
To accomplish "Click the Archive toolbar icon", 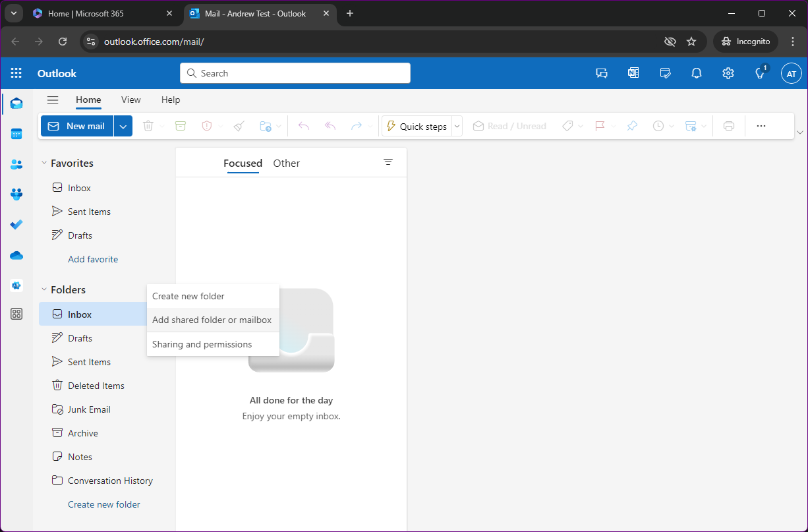I will tap(181, 126).
